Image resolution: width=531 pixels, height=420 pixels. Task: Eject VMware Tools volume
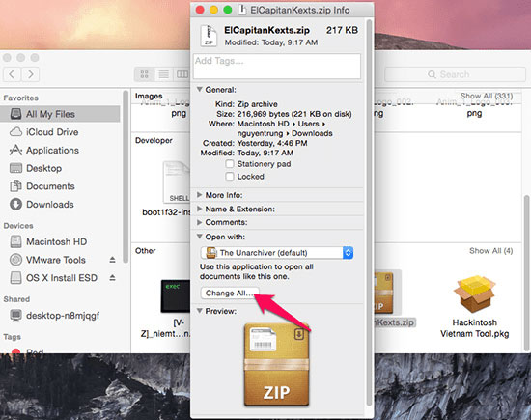pos(112,260)
